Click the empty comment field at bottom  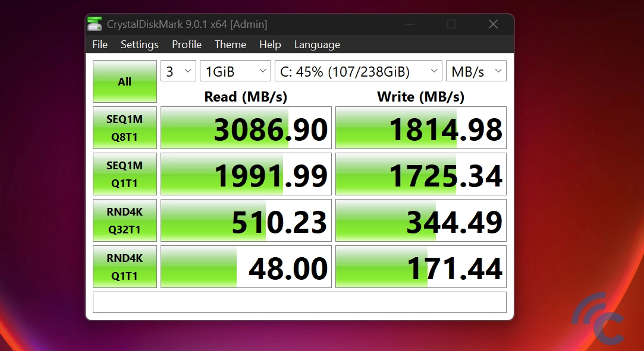click(x=299, y=302)
